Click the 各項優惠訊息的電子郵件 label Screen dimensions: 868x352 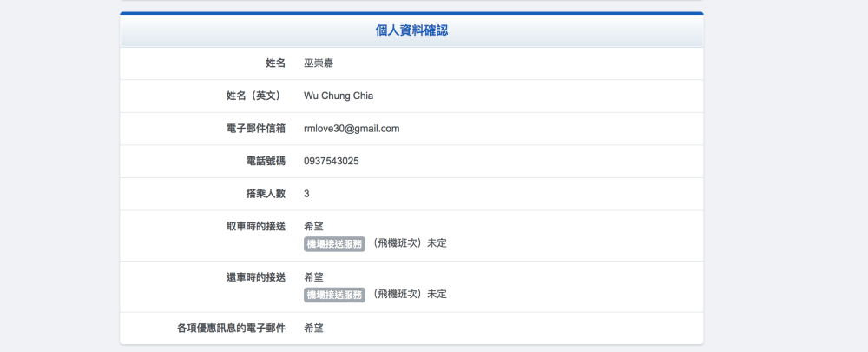(x=232, y=329)
